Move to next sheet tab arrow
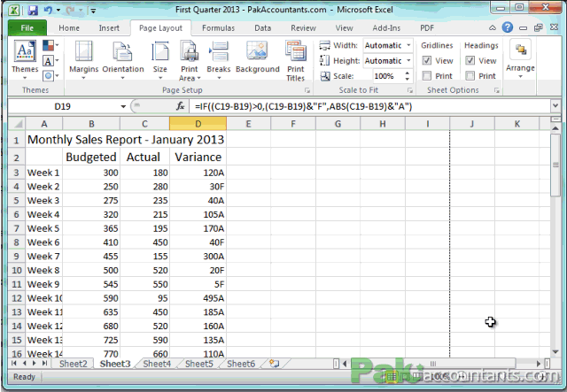Viewport: 567px width, 392px height. 35,363
